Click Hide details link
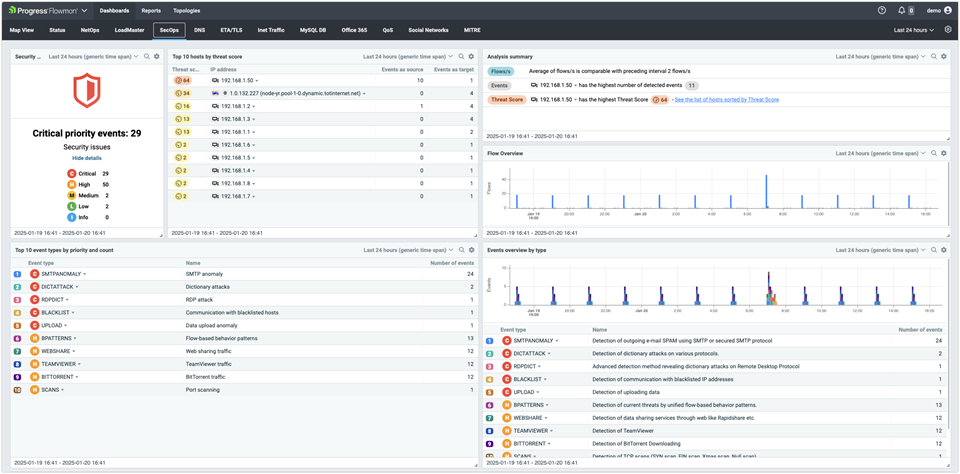The image size is (960, 474). 86,158
